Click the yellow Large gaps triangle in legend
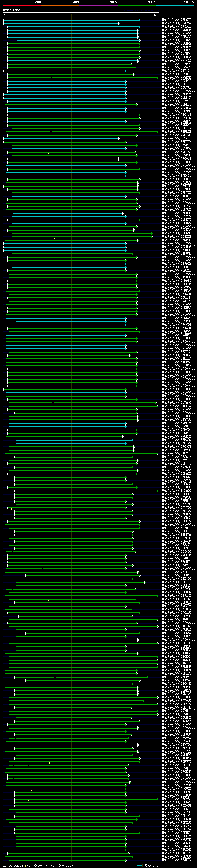The height and width of the screenshot is (868, 197). tap(25, 865)
